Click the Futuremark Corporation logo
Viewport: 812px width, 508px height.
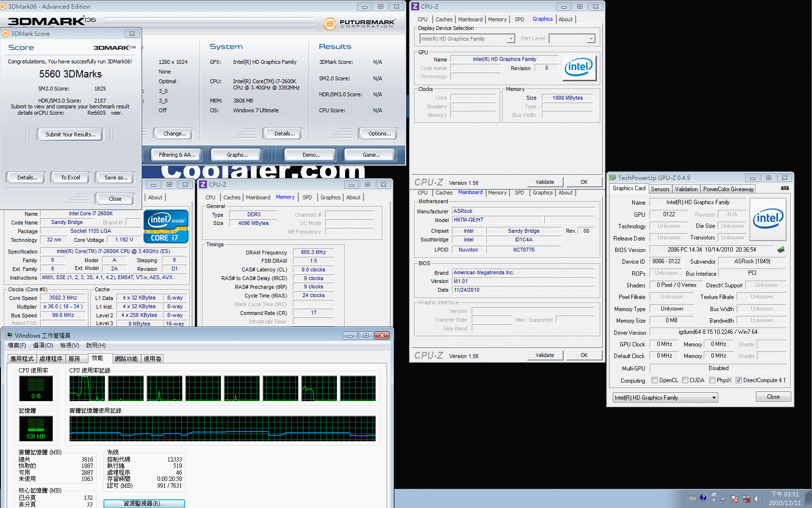(360, 23)
